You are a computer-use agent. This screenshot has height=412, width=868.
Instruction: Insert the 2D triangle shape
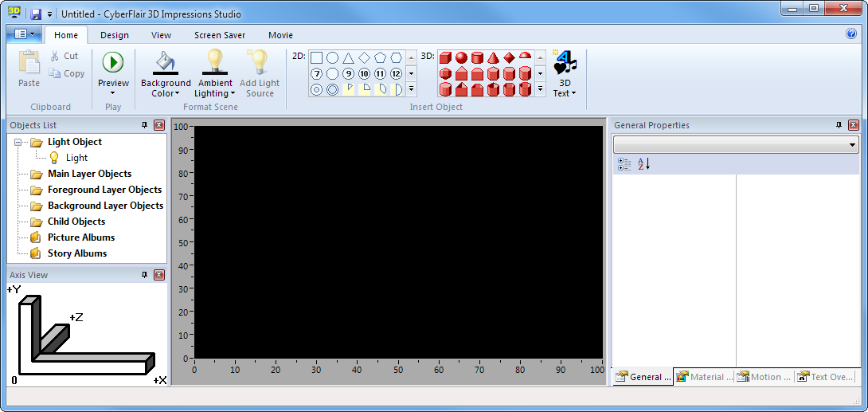point(348,57)
